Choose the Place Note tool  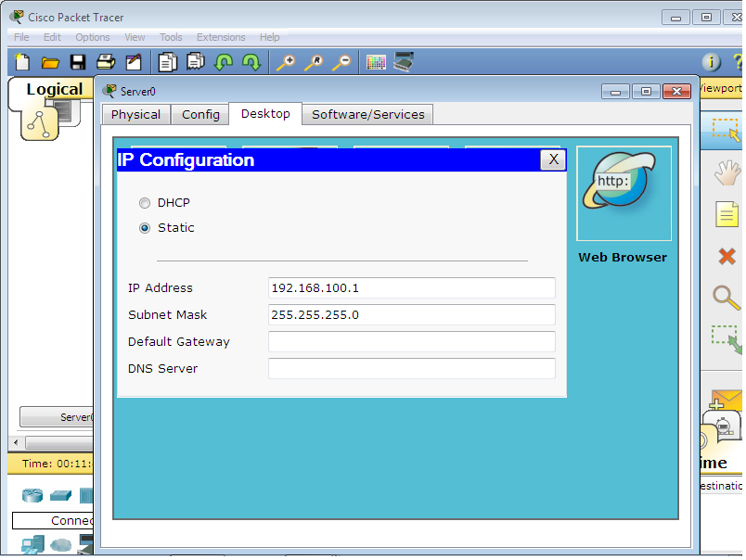tap(725, 214)
